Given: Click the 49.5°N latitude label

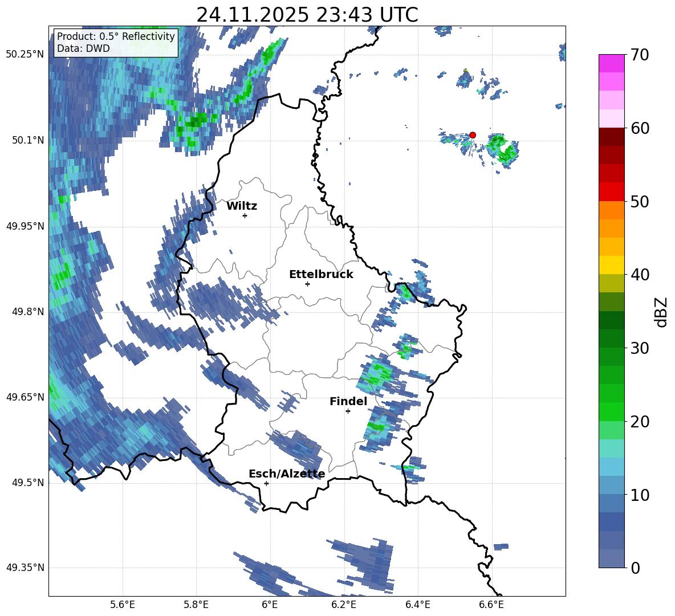Looking at the screenshot, I should tap(28, 483).
